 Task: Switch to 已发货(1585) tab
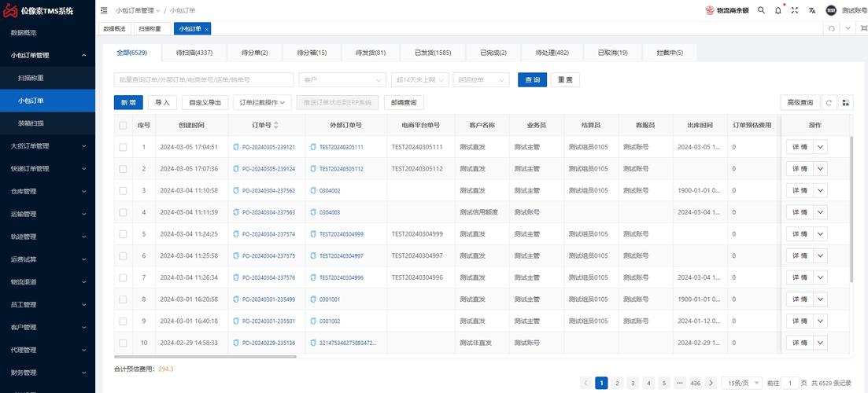coord(433,53)
